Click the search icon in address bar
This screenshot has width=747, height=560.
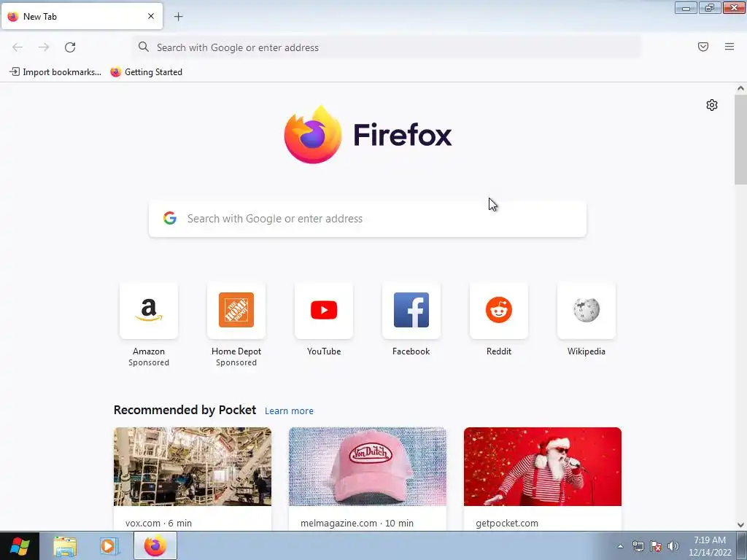144,47
